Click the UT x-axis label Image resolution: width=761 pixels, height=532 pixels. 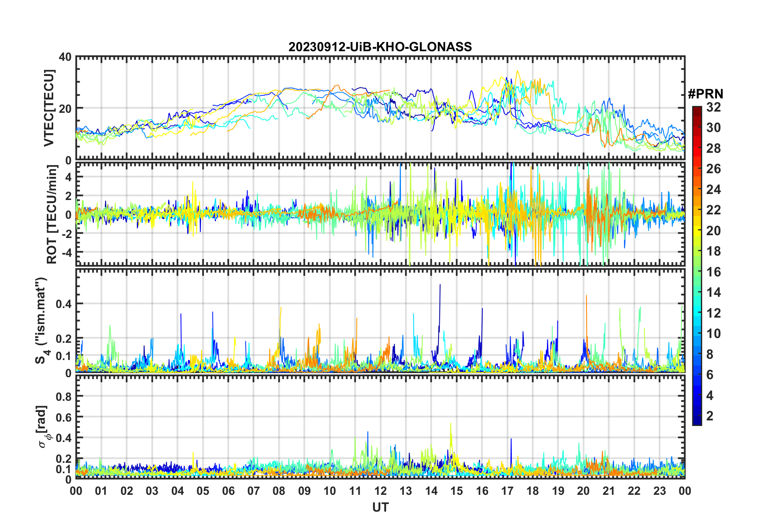[x=380, y=508]
